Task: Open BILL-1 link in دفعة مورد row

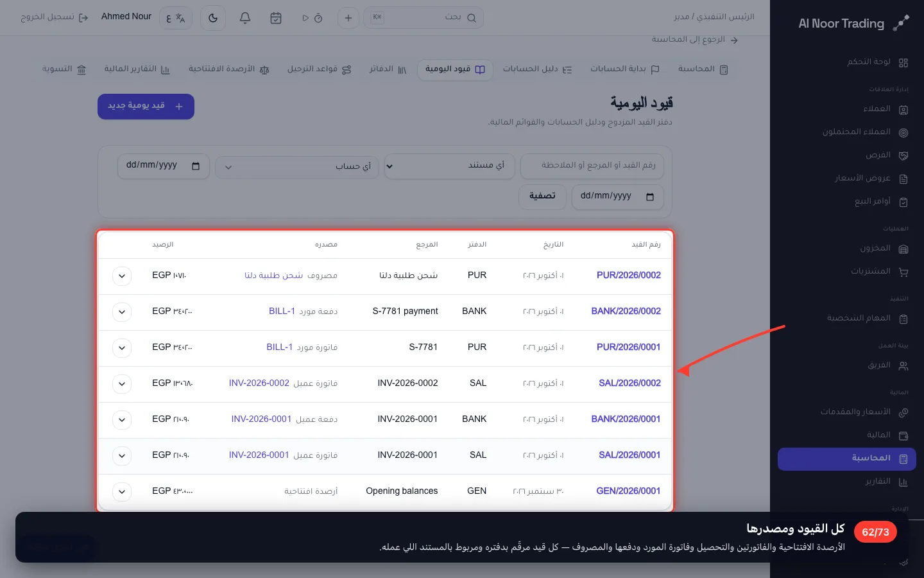Action: click(282, 311)
